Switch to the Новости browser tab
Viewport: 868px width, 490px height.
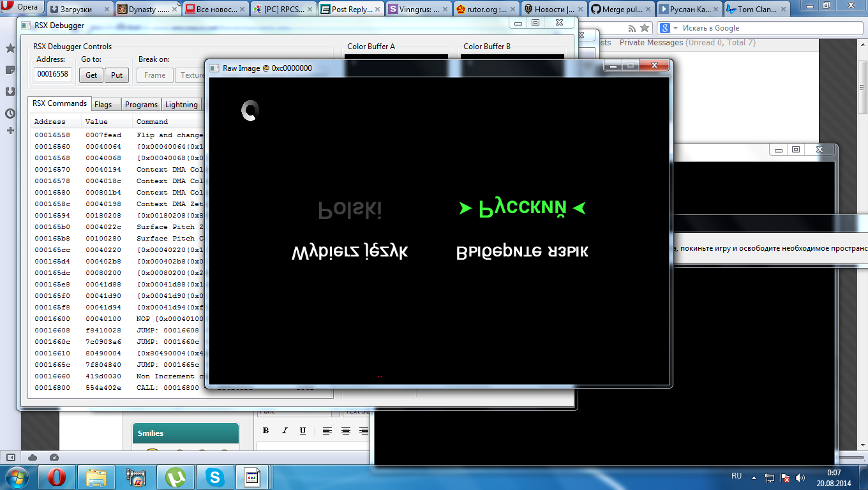click(555, 10)
